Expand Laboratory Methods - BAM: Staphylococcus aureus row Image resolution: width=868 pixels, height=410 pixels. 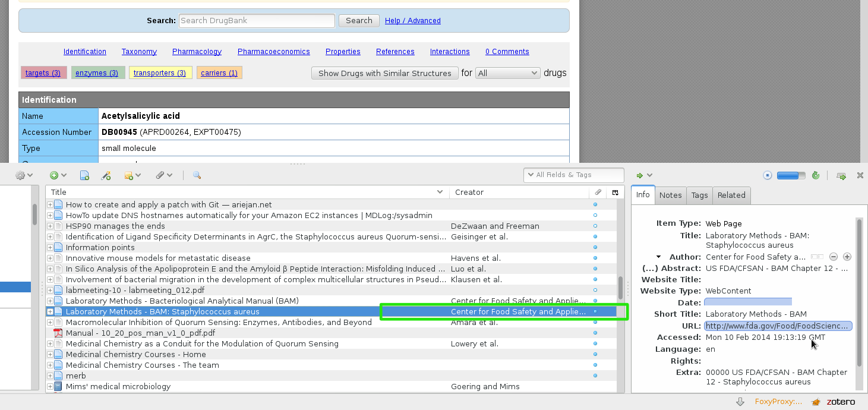[50, 311]
